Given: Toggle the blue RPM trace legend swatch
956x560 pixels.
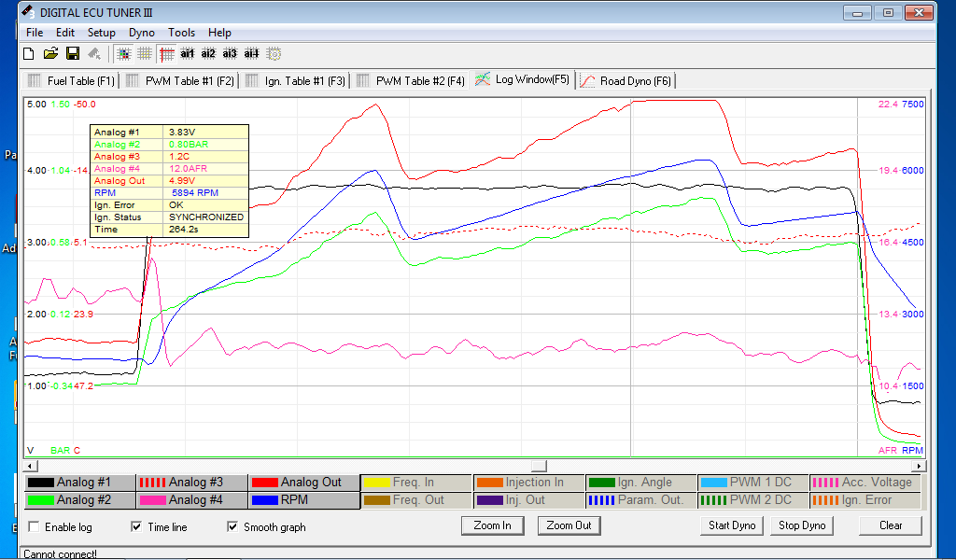Looking at the screenshot, I should 265,500.
